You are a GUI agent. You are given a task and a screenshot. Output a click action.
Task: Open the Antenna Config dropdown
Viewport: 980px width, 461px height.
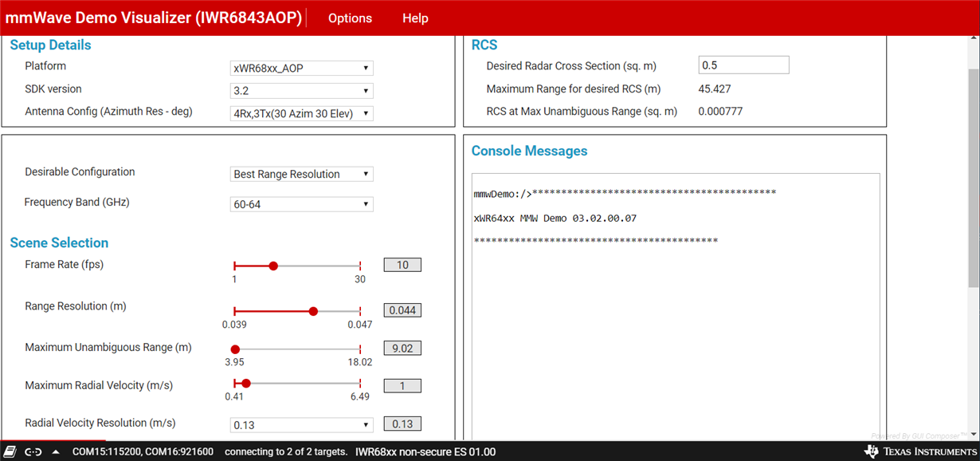(301, 113)
